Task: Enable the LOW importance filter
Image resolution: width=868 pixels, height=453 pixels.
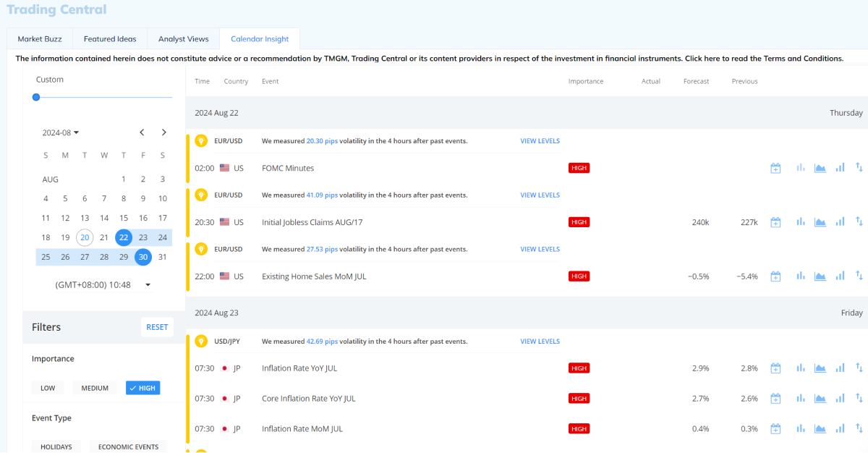Action: (47, 387)
